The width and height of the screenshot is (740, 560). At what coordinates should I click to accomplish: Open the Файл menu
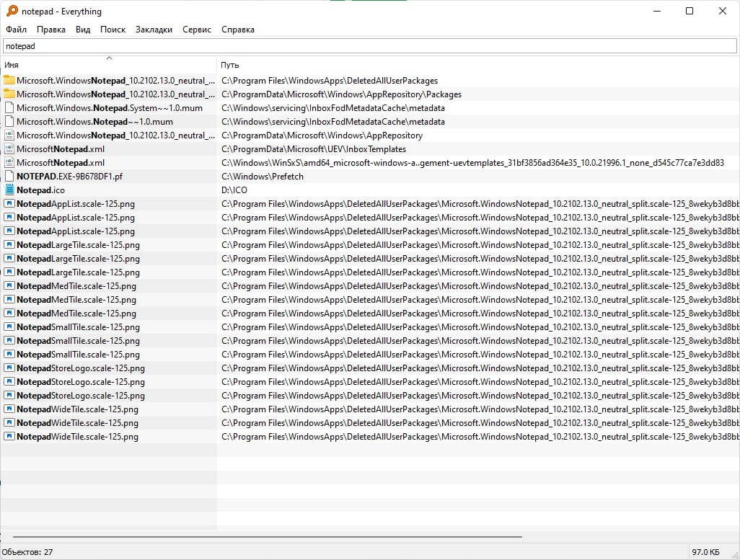(x=16, y=30)
